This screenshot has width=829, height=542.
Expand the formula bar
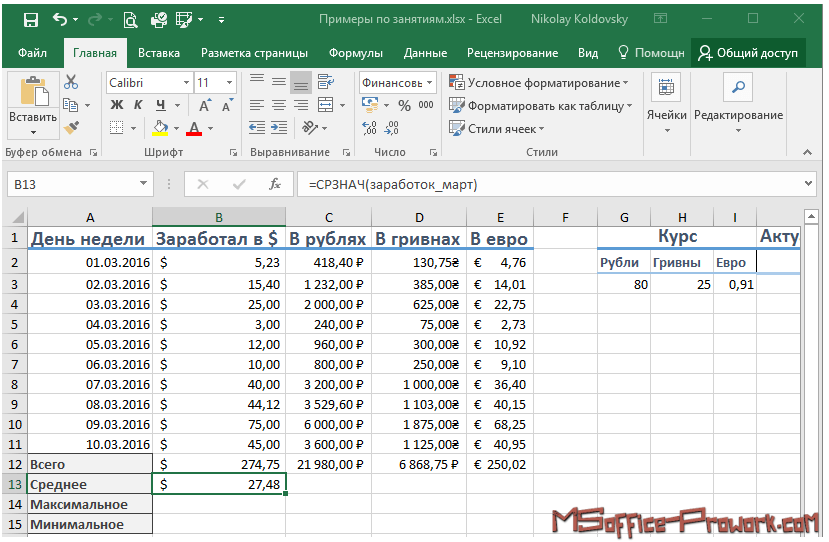(808, 183)
